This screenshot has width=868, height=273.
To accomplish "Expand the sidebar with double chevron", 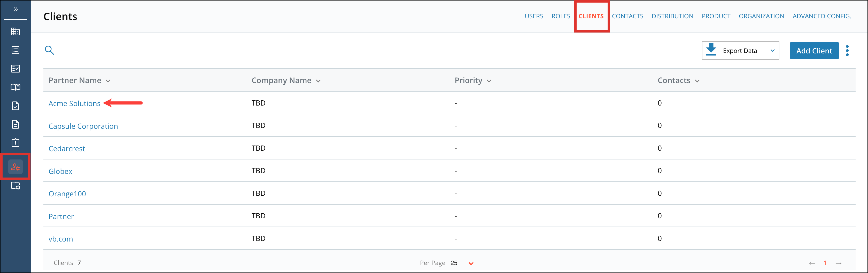I will tap(16, 10).
